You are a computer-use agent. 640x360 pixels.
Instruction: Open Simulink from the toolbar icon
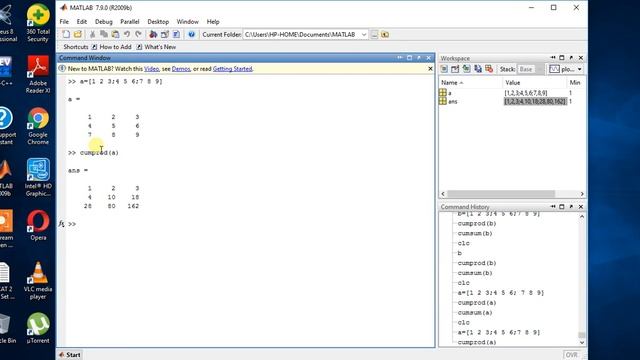pos(153,34)
